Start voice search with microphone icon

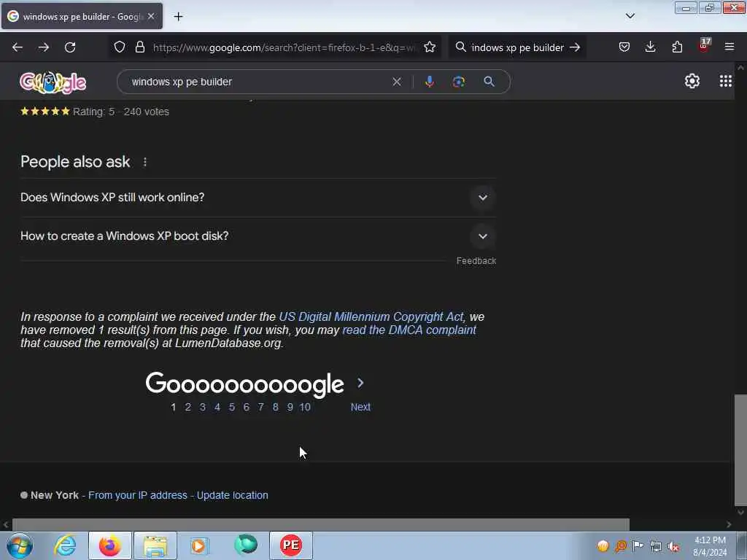(x=429, y=82)
